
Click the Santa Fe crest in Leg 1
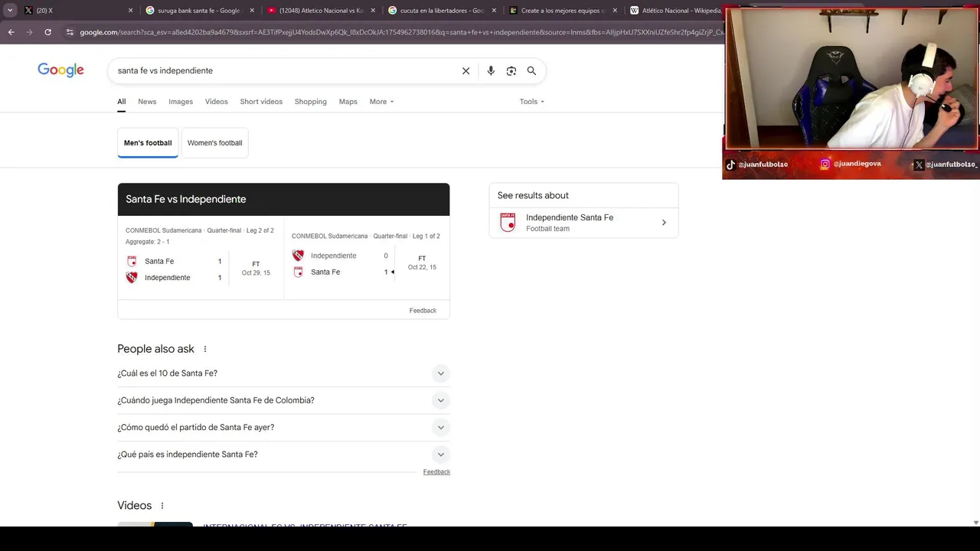pyautogui.click(x=298, y=272)
